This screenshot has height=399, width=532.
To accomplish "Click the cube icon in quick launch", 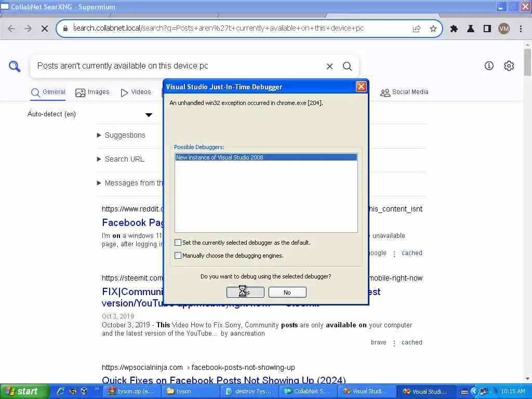I will (x=84, y=391).
